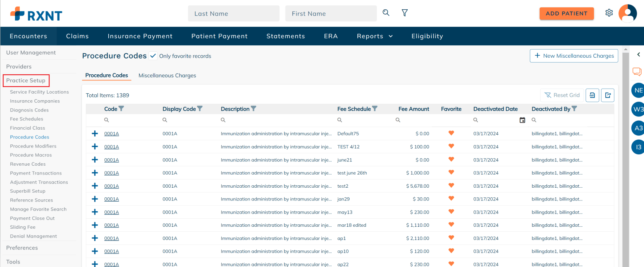This screenshot has width=644, height=267.
Task: Click the I3 user badge
Action: point(638,147)
